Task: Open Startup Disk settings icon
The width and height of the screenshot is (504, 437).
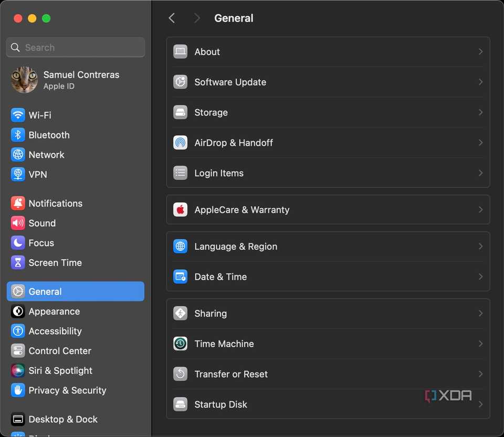Action: 180,404
